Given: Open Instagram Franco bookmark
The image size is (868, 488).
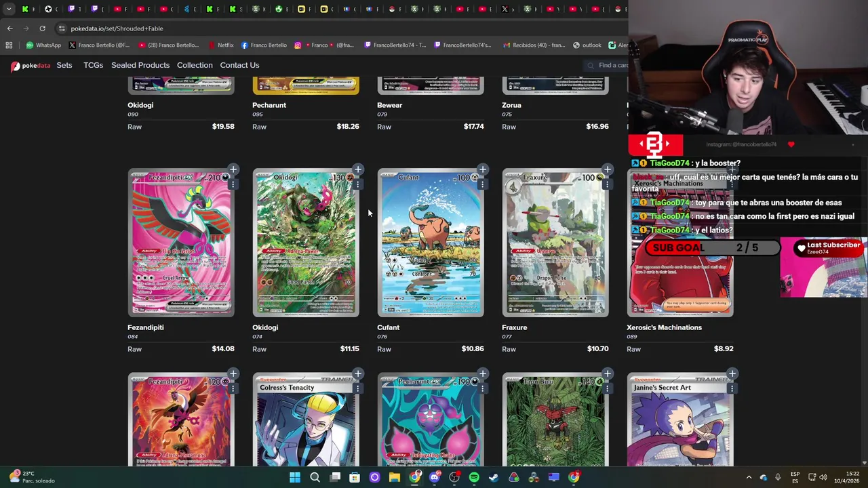Looking at the screenshot, I should [x=324, y=45].
